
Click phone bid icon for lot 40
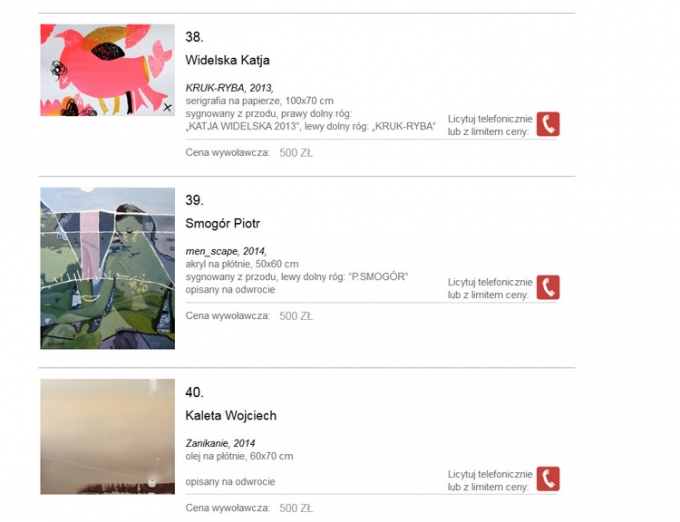tap(548, 479)
